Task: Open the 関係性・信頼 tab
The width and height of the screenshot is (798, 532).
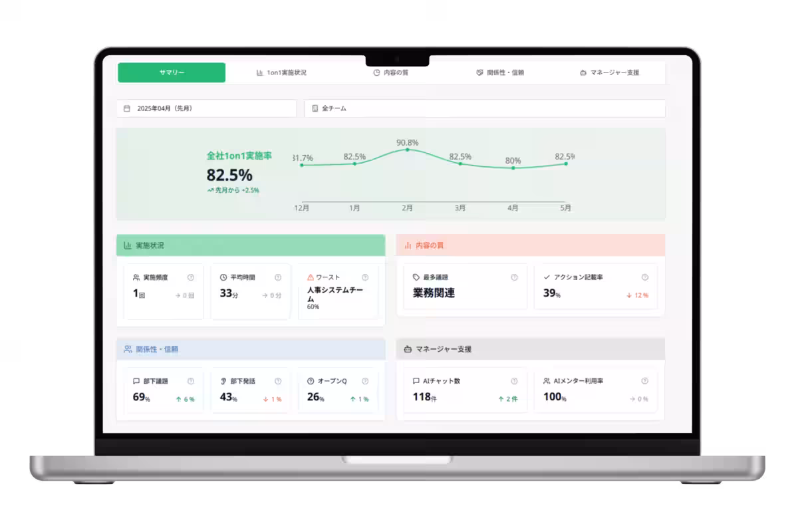Action: 500,72
